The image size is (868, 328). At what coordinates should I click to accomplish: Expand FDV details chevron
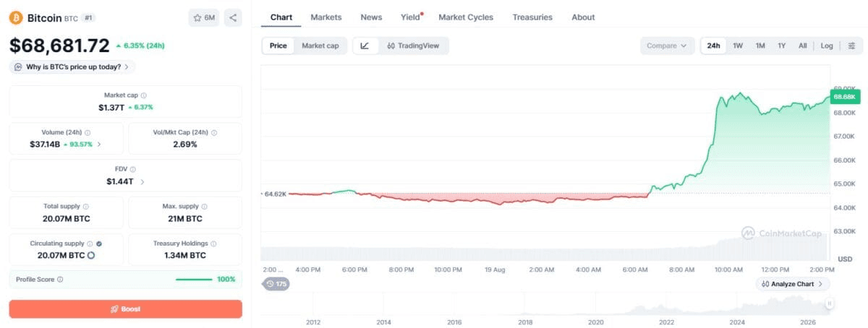click(142, 182)
